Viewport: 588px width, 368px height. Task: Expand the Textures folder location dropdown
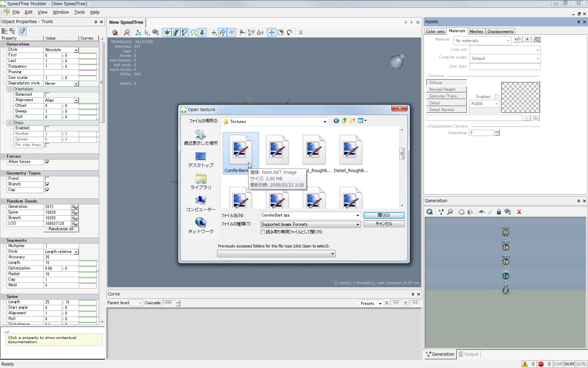pos(324,122)
